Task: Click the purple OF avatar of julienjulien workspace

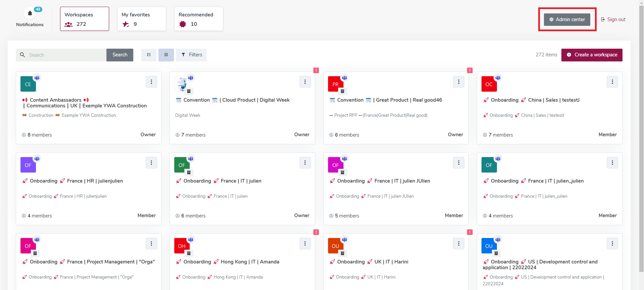Action: 28,165
